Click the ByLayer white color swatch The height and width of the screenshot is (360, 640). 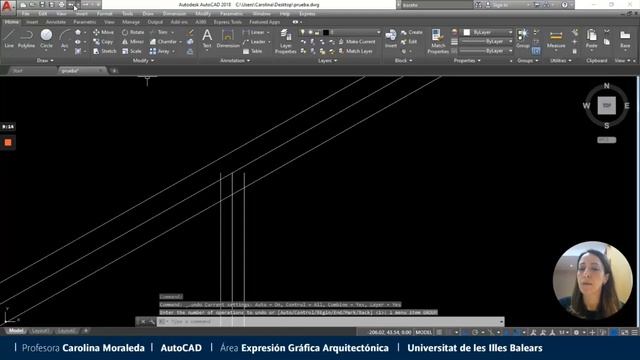click(x=467, y=32)
